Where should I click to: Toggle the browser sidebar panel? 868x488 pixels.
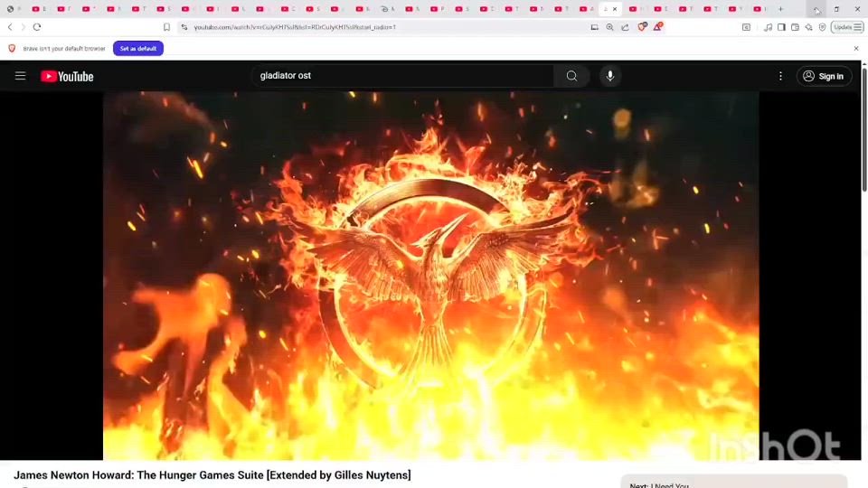[781, 27]
